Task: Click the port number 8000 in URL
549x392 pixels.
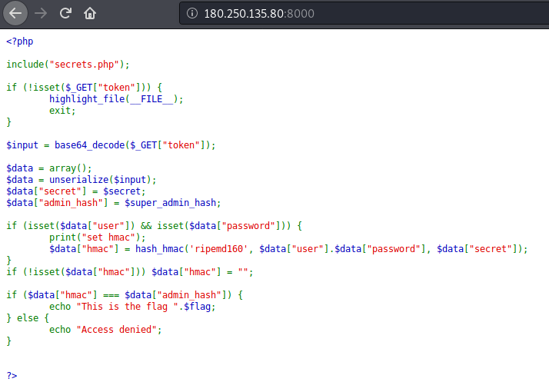Action: pos(301,14)
